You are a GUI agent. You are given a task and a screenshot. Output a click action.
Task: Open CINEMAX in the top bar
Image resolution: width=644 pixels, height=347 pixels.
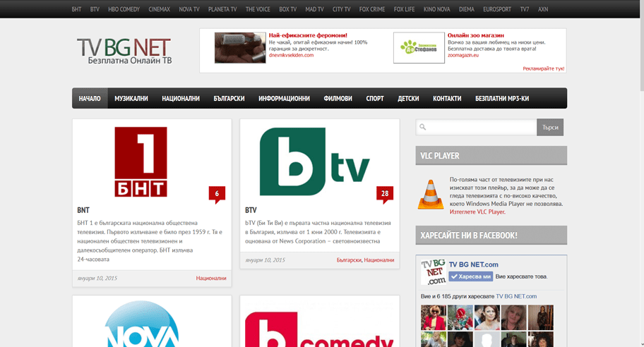pos(160,9)
